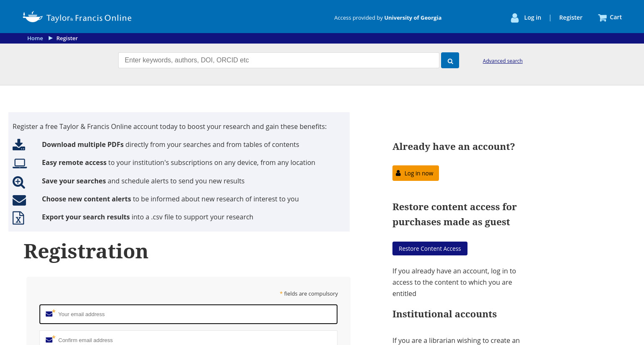644x345 pixels.
Task: Click the user profile icon beside Log in
Action: [x=514, y=18]
